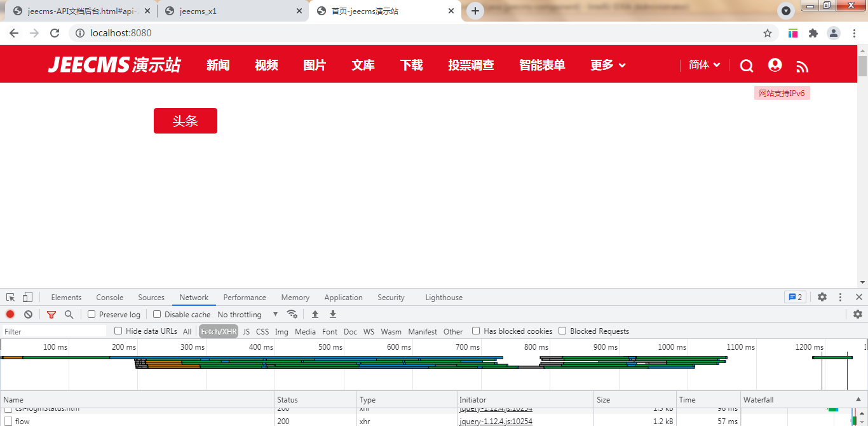Image resolution: width=868 pixels, height=426 pixels.
Task: Click the page vertical scrollbar thumb
Action: (x=862, y=65)
